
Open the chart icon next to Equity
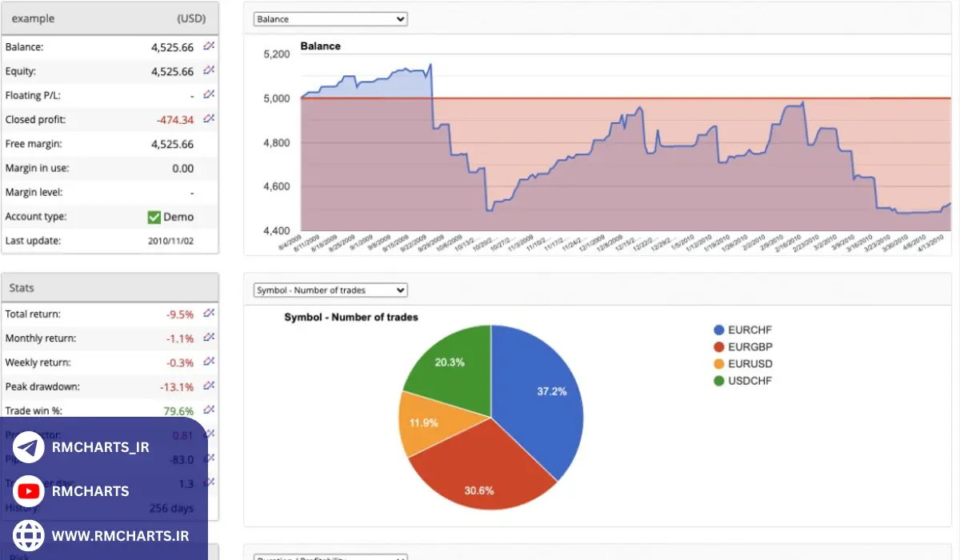pyautogui.click(x=209, y=70)
